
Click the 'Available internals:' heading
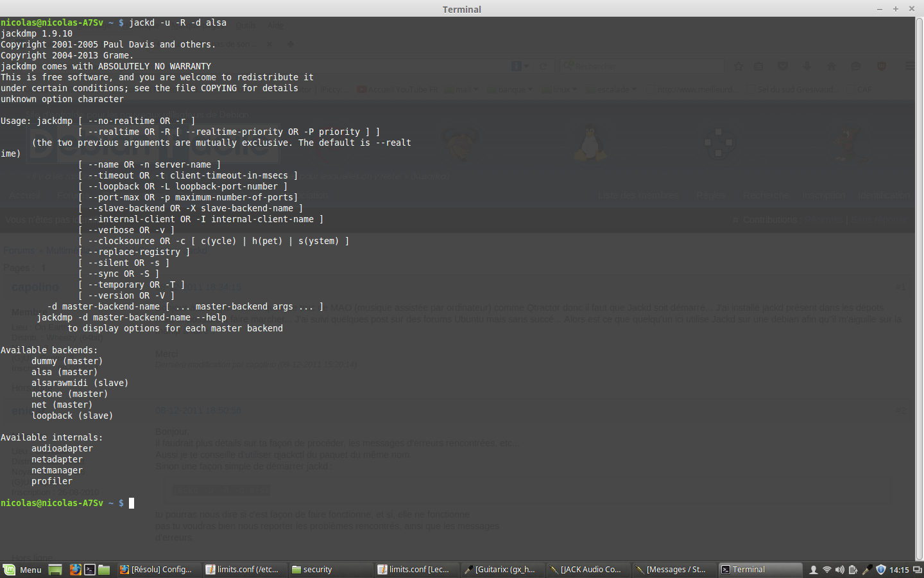point(52,437)
